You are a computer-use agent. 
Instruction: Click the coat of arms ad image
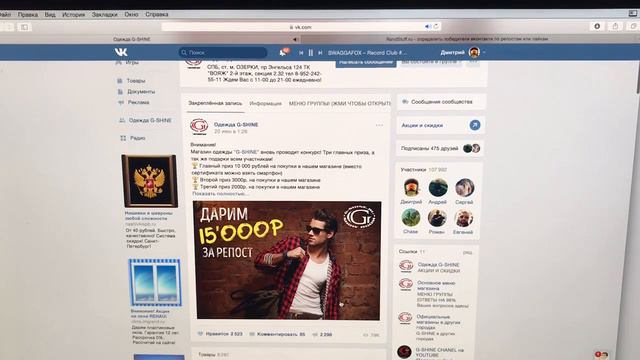[x=150, y=181]
